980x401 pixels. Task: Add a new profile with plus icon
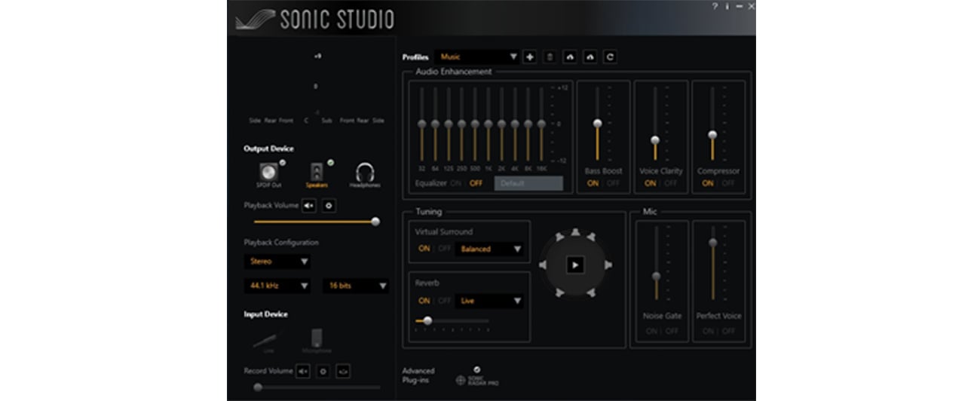click(x=530, y=57)
